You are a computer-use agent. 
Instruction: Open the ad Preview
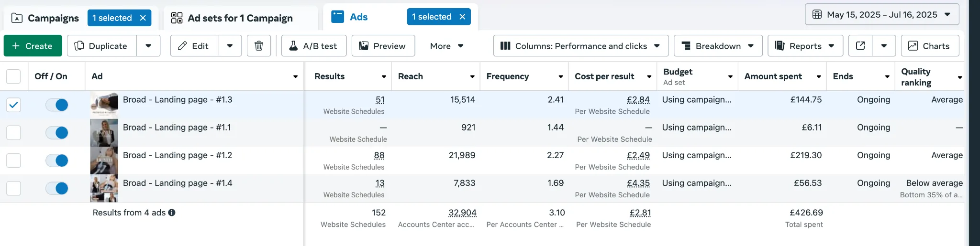(x=383, y=46)
